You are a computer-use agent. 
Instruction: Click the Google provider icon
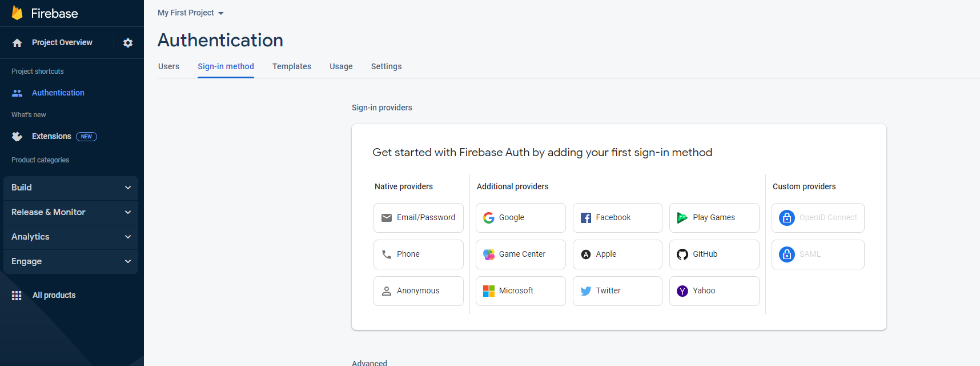489,218
